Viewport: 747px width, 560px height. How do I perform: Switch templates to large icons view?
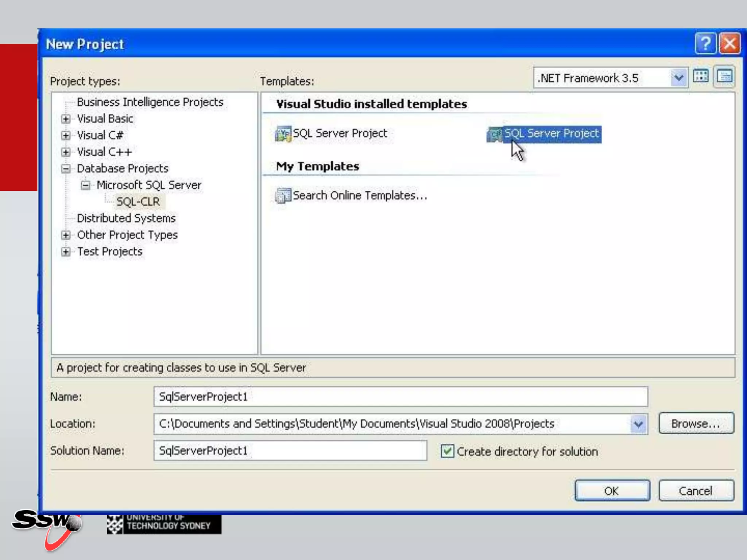coord(700,76)
